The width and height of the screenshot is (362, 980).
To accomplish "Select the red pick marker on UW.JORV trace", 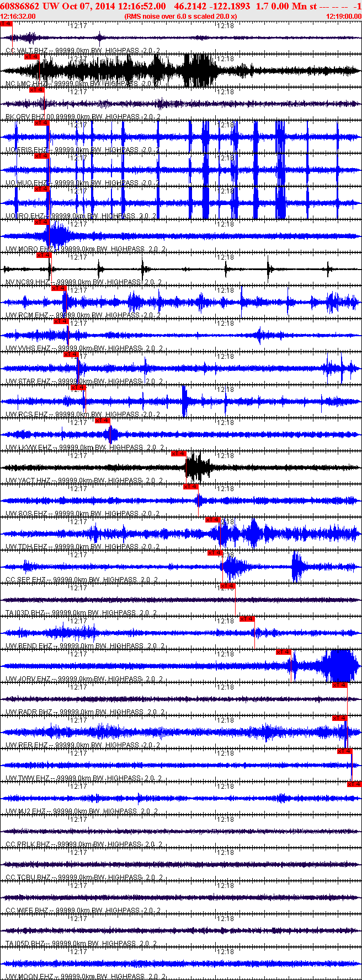I will 283,652.
